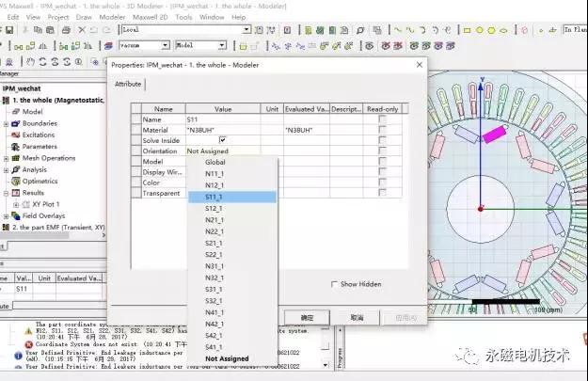
Task: Click the highlighted magenta magnet in model view
Action: (495, 135)
